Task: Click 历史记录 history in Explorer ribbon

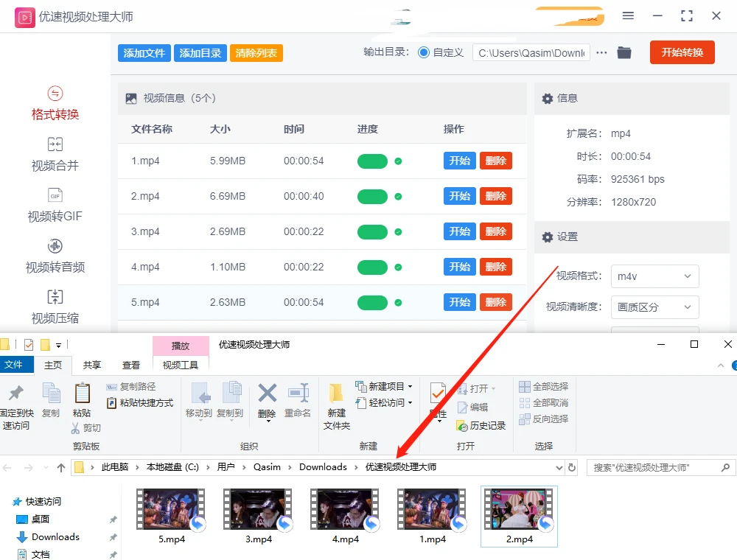Action: (481, 426)
